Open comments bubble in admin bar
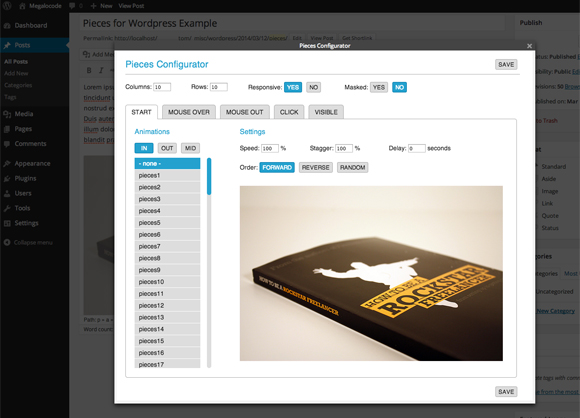 click(x=72, y=6)
